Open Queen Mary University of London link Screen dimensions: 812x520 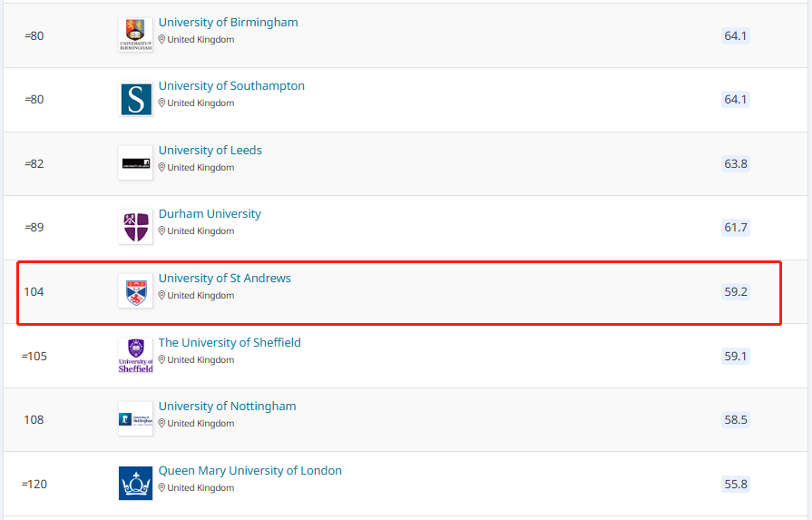point(249,471)
